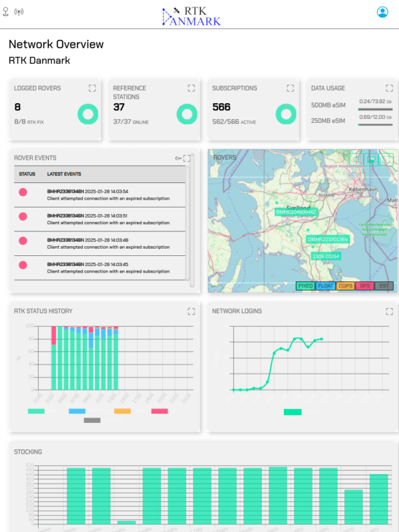Image resolution: width=399 pixels, height=532 pixels.
Task: Click the Logged Rovers donut chart
Action: click(x=88, y=114)
